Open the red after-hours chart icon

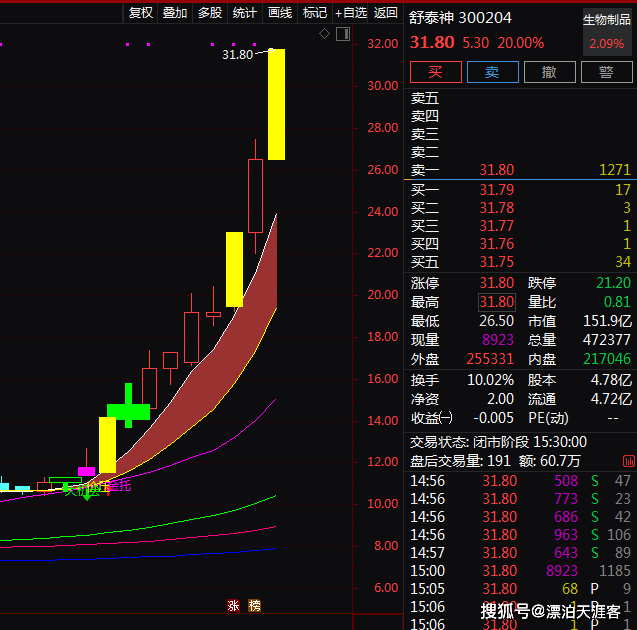(628, 461)
